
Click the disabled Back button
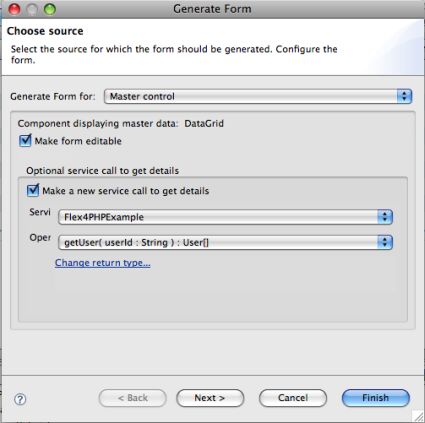133,398
